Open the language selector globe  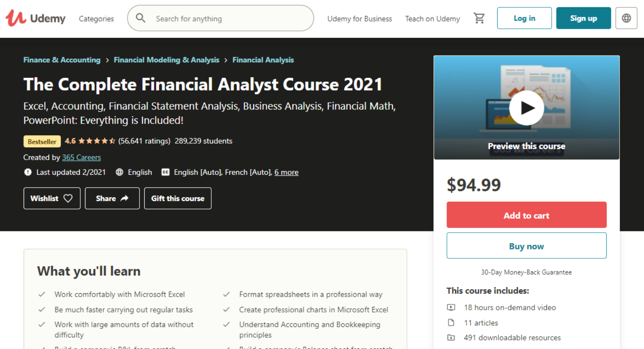pos(626,18)
